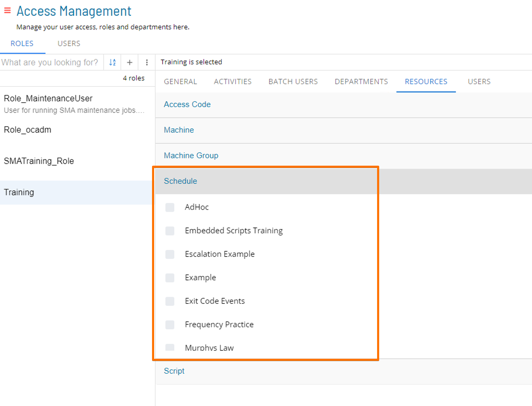Collapse the Schedule resource section
This screenshot has width=532, height=406.
343,181
